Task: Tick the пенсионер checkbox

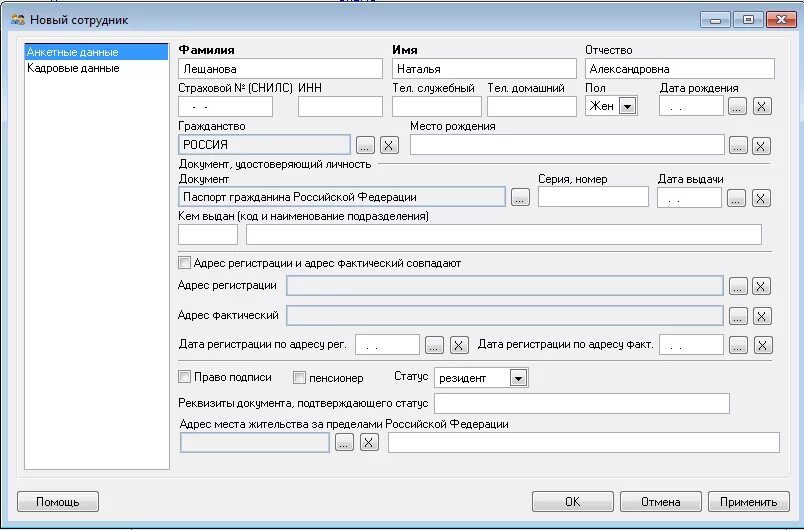Action: [x=299, y=378]
